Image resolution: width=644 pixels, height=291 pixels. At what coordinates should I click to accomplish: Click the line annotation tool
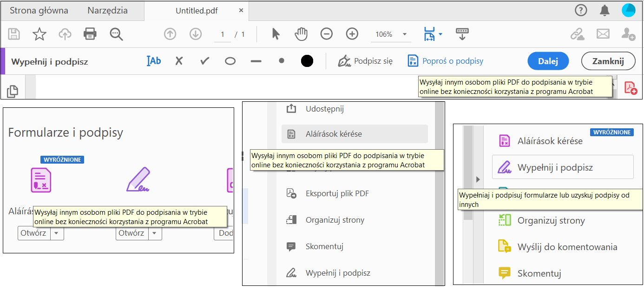256,60
